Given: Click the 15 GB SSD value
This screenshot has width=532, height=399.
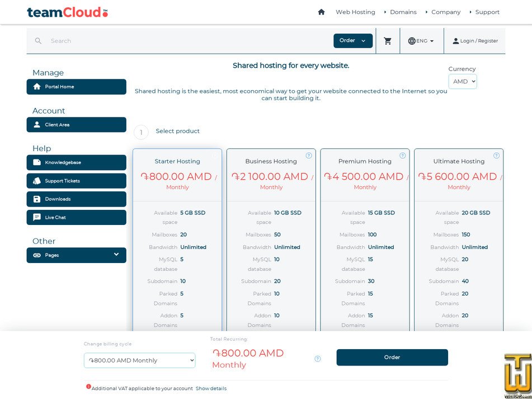Looking at the screenshot, I should point(382,213).
